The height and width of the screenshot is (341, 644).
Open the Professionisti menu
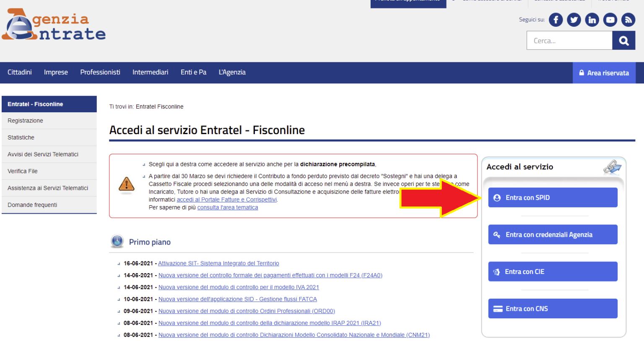click(x=100, y=72)
